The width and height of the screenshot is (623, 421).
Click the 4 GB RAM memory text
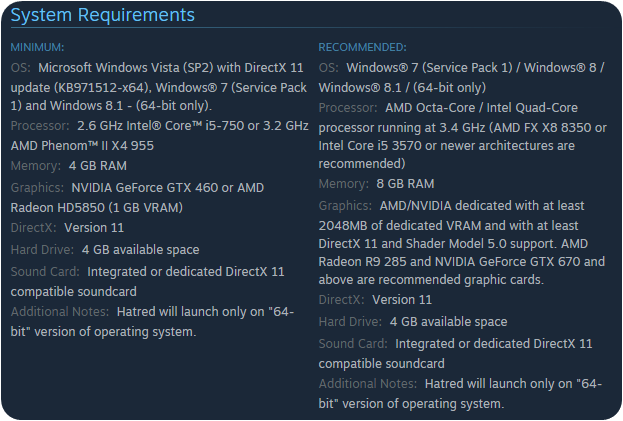coord(99,165)
